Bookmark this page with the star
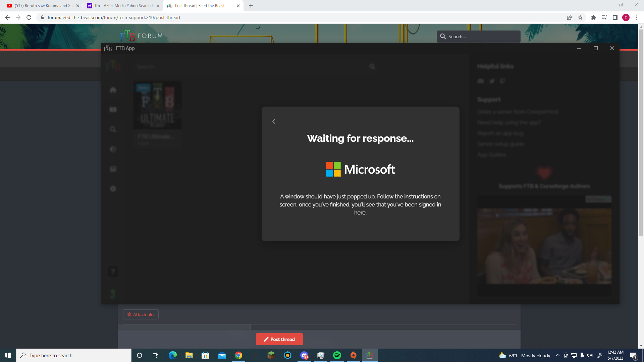644x362 pixels. click(x=580, y=17)
